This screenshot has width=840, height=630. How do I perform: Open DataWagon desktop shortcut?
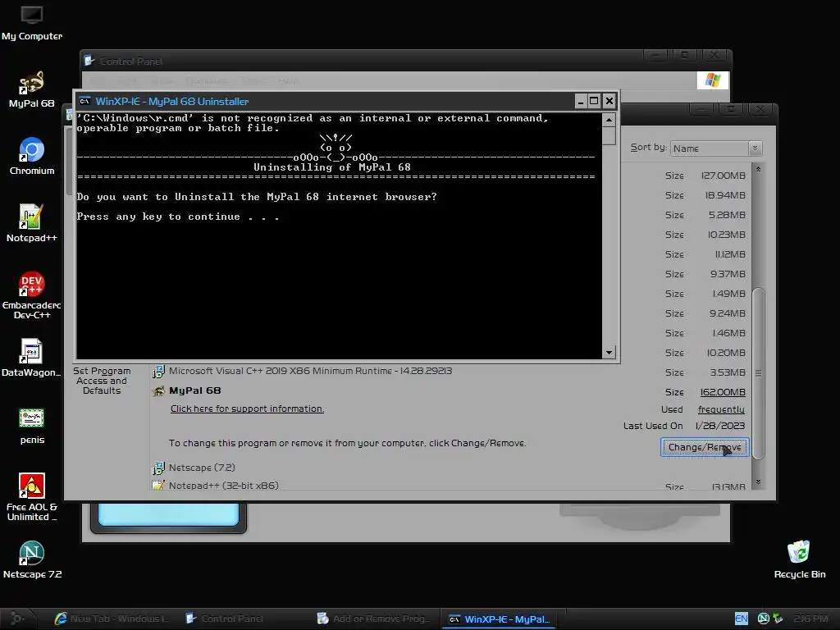(x=32, y=358)
